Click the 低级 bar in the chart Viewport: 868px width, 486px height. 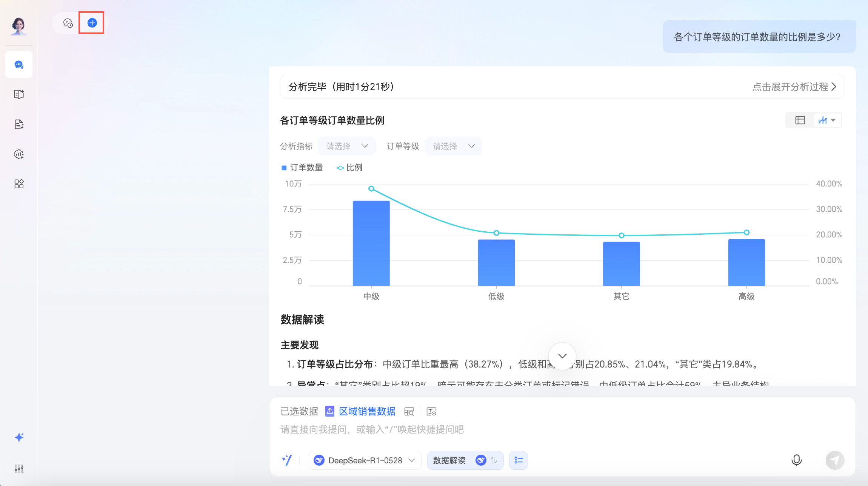pos(496,263)
